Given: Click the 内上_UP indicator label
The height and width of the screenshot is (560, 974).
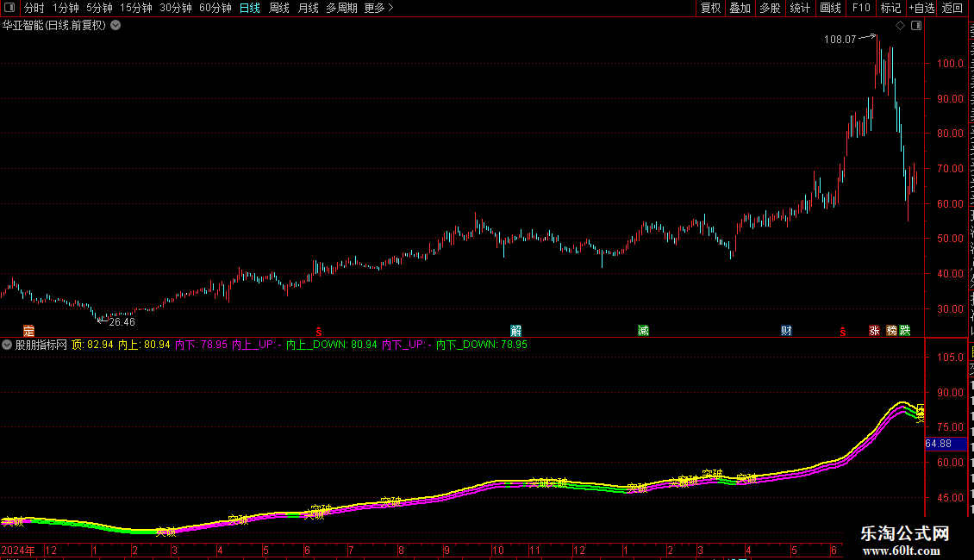Looking at the screenshot, I should [257, 345].
